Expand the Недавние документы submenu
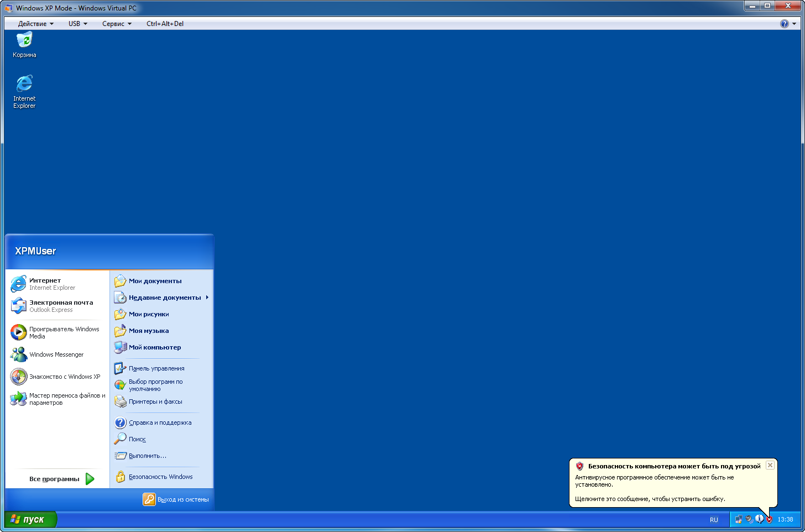The image size is (805, 532). coord(161,298)
